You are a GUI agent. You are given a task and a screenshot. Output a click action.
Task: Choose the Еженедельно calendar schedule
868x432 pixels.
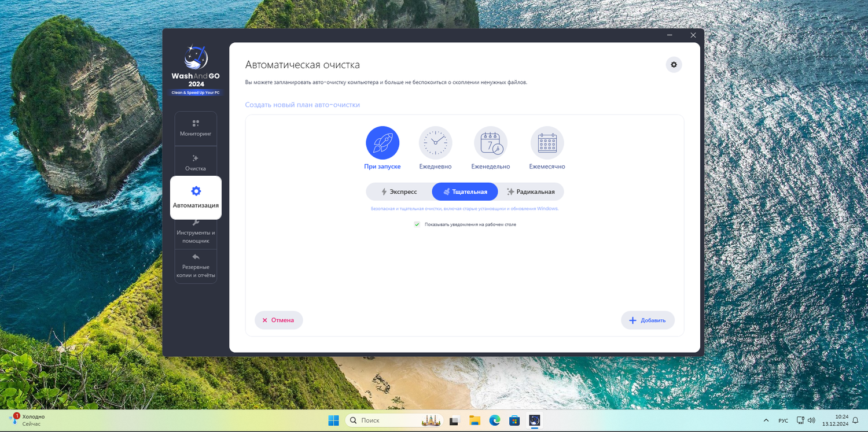click(491, 148)
